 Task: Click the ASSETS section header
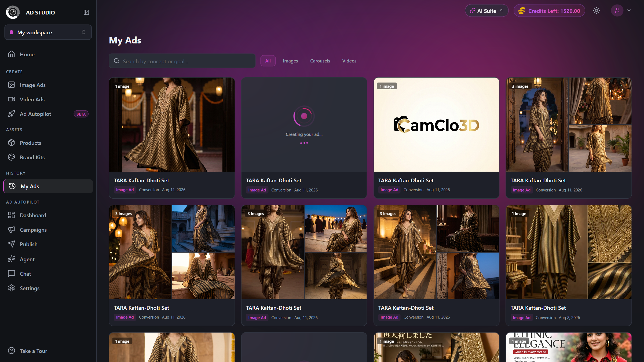(x=14, y=130)
